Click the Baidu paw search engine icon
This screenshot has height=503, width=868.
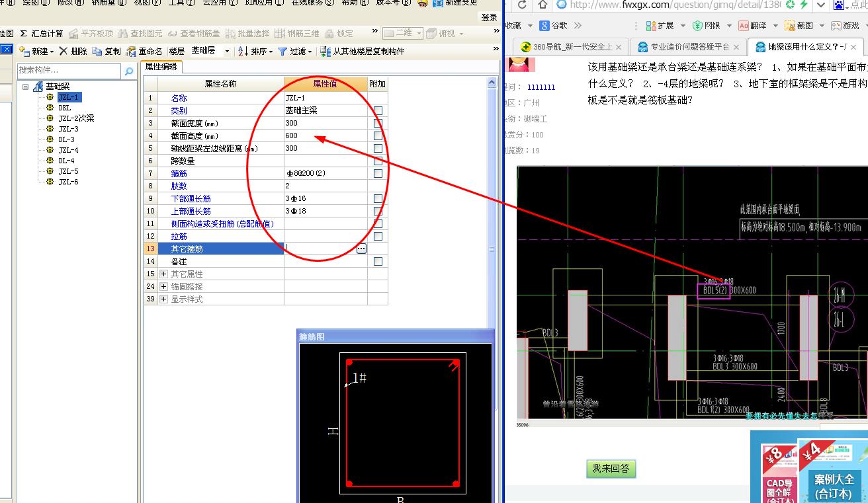(838, 5)
